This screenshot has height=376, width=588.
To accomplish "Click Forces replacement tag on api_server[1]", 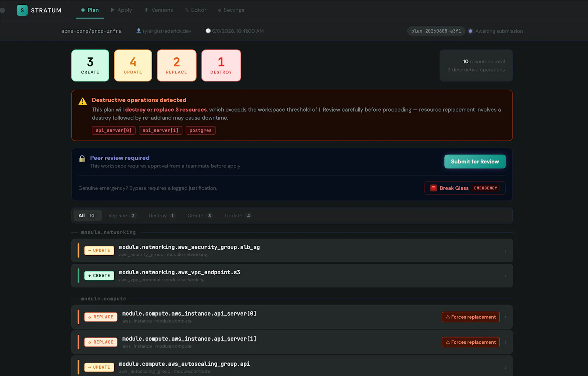I will [x=470, y=342].
